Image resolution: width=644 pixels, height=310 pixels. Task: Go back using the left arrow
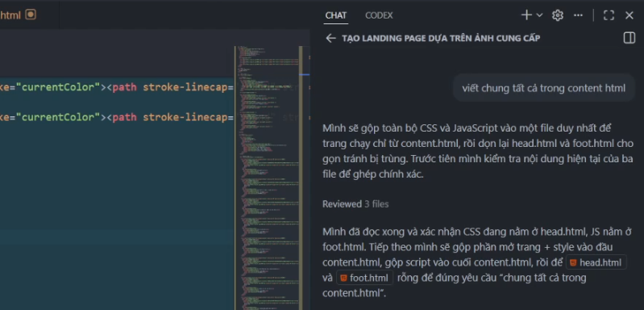(330, 38)
